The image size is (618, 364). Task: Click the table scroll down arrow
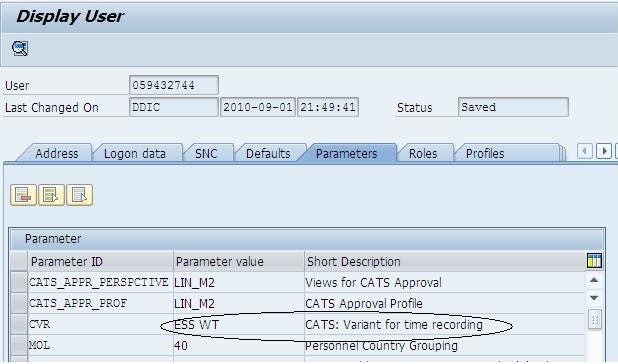594,298
